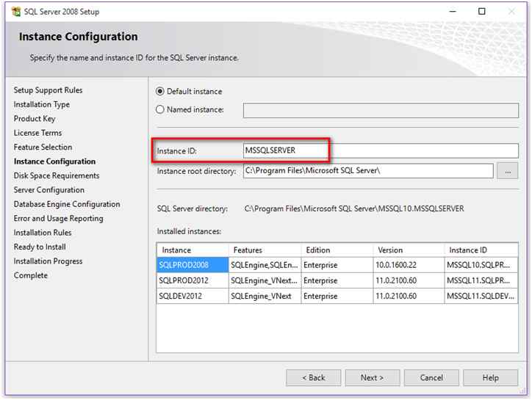Select the SQLPROD2008 instance row
The image size is (532, 400).
click(x=337, y=265)
